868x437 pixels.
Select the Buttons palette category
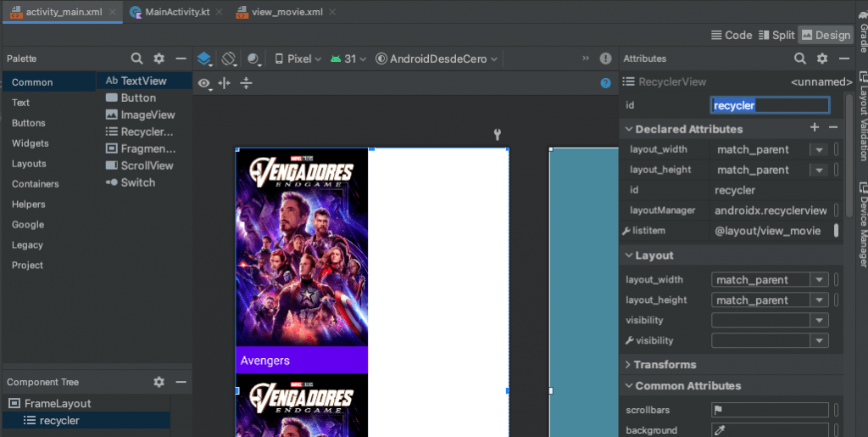tap(49, 123)
